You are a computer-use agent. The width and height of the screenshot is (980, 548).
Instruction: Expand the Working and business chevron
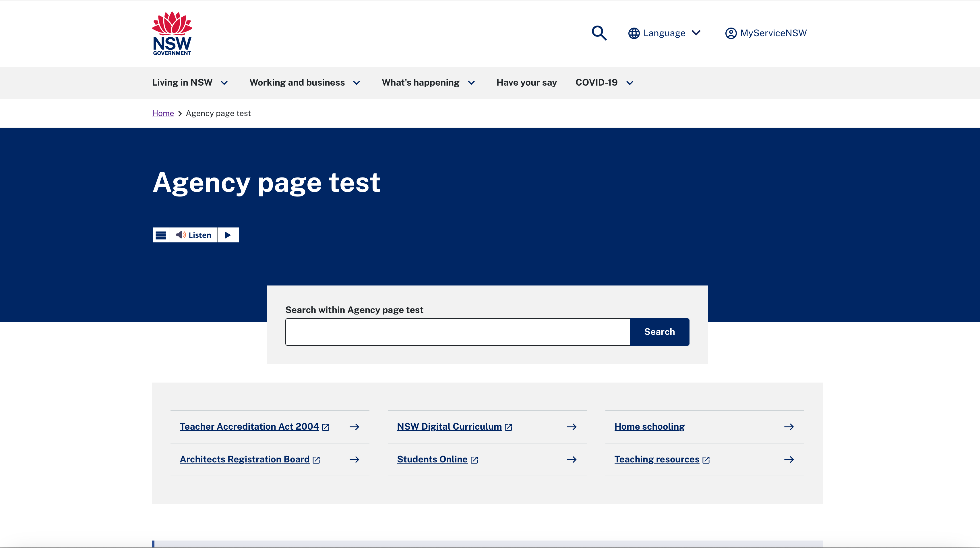tap(357, 83)
